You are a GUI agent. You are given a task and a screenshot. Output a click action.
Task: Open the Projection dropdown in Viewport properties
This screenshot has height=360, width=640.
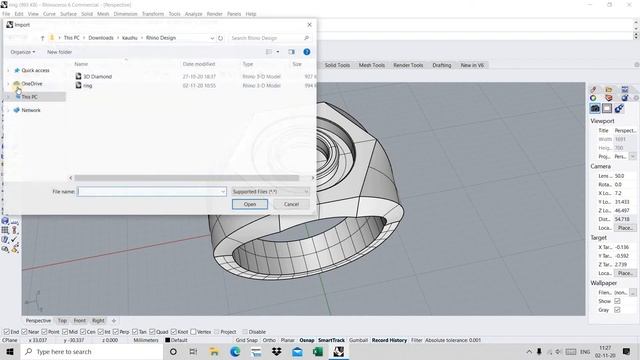[633, 157]
